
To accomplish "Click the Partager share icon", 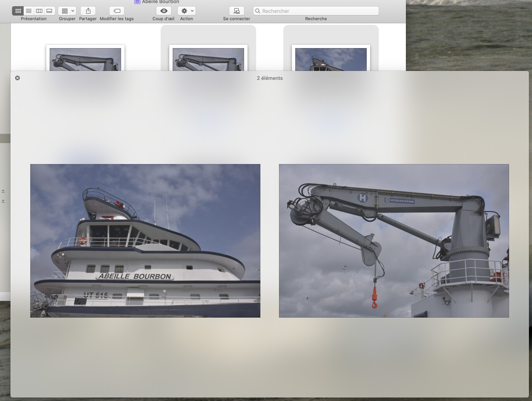I will [88, 11].
